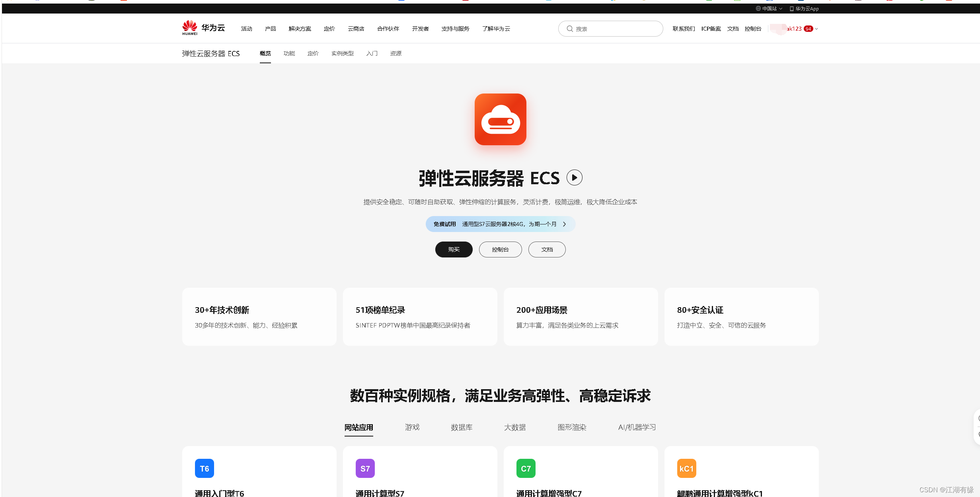
Task: Open the ICP备案 link
Action: pyautogui.click(x=711, y=29)
